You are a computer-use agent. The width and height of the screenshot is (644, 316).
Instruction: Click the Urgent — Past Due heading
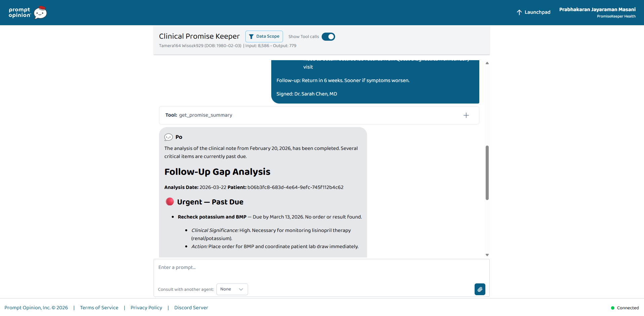tap(210, 202)
